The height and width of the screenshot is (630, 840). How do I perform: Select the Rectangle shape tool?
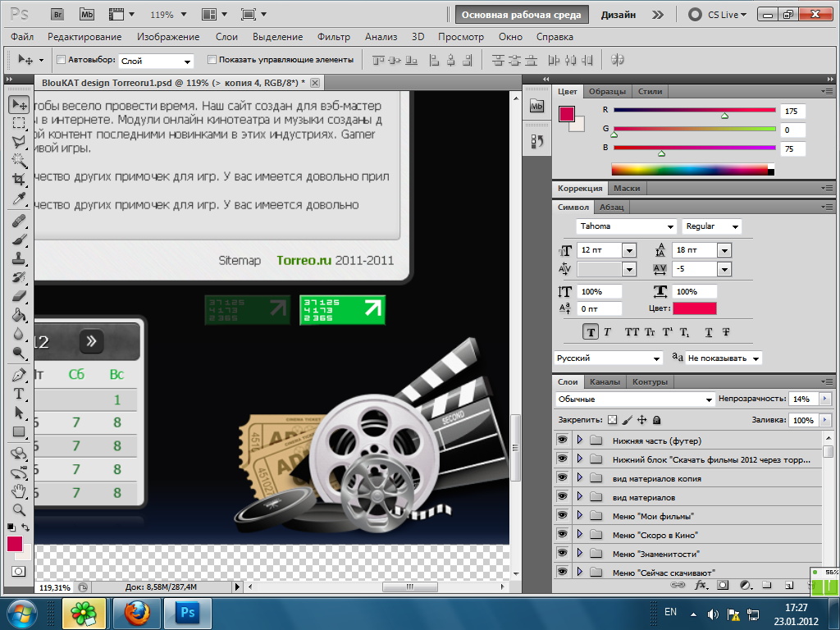pos(19,431)
